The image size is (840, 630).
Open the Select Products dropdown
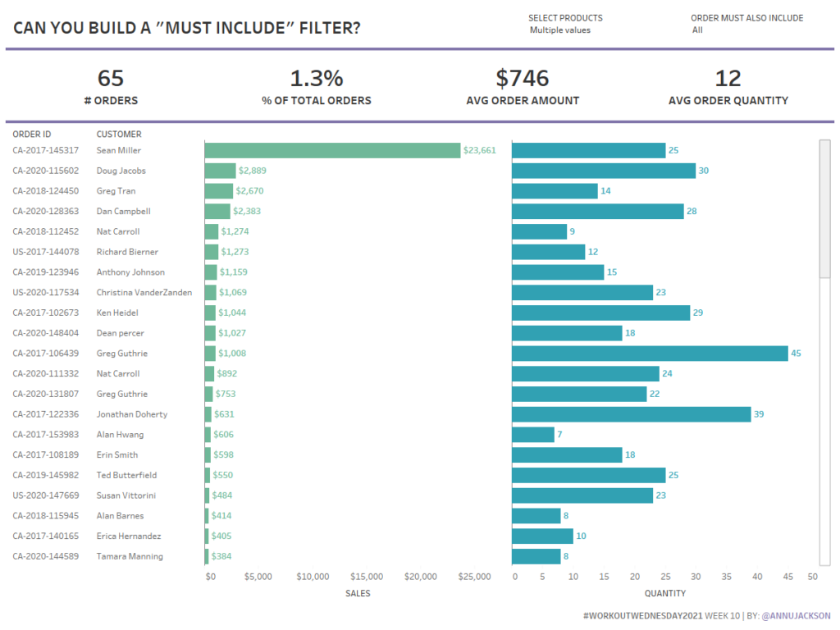pos(560,30)
